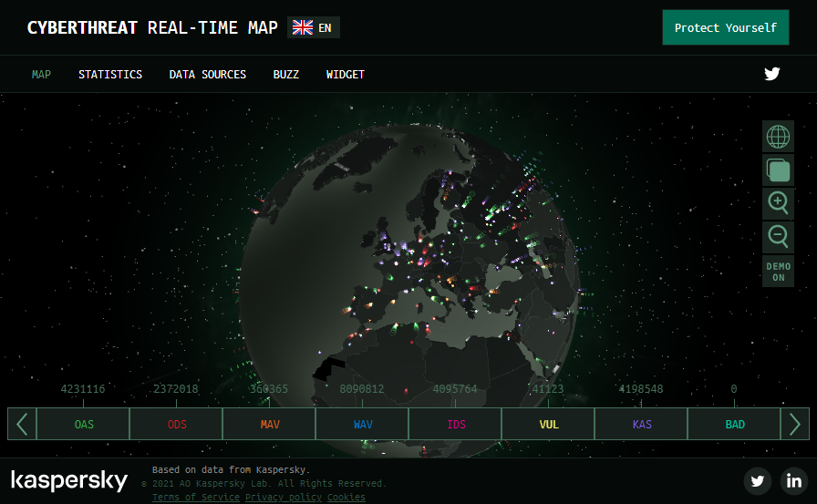Viewport: 817px width, 504px height.
Task: Click the MAV count 360365
Action: click(x=269, y=389)
